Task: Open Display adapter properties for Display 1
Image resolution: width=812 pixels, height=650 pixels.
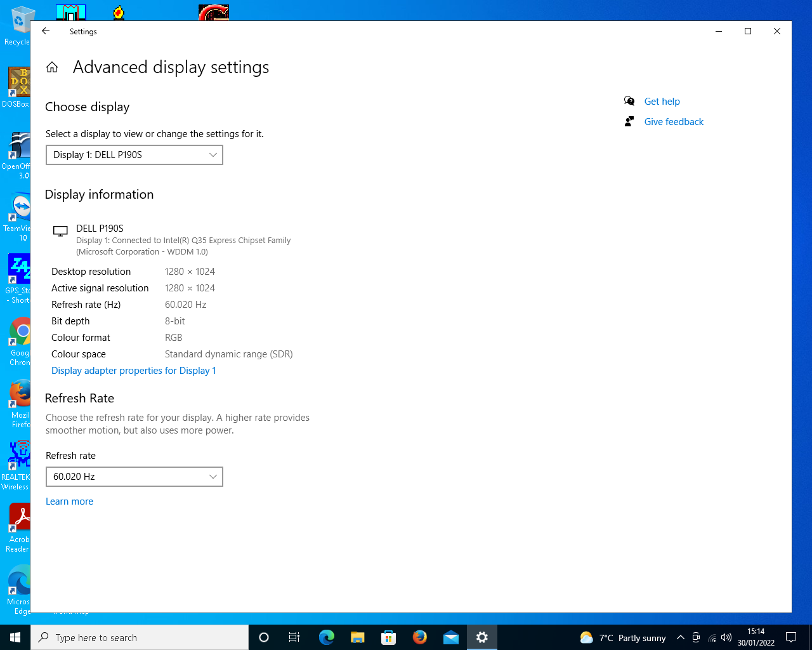Action: point(134,371)
